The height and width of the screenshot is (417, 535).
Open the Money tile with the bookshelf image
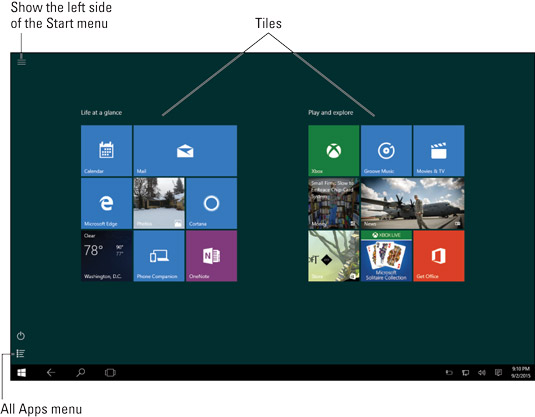(334, 203)
